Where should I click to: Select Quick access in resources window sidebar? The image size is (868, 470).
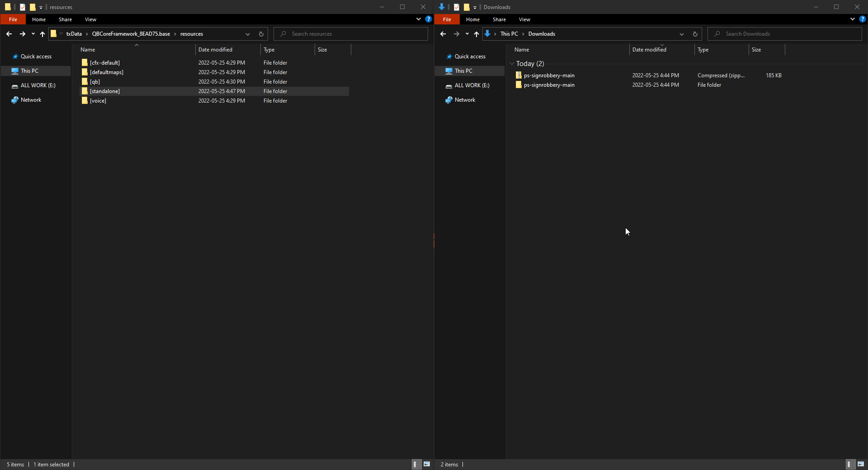tap(36, 56)
